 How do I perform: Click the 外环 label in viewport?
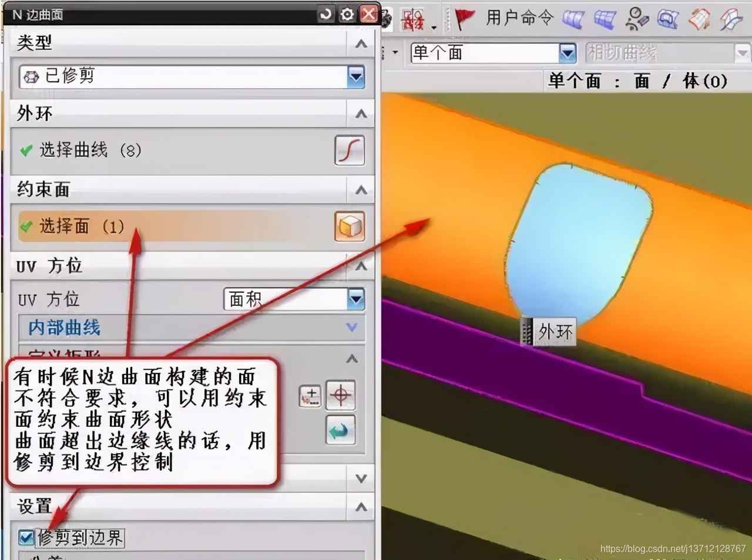pyautogui.click(x=555, y=332)
